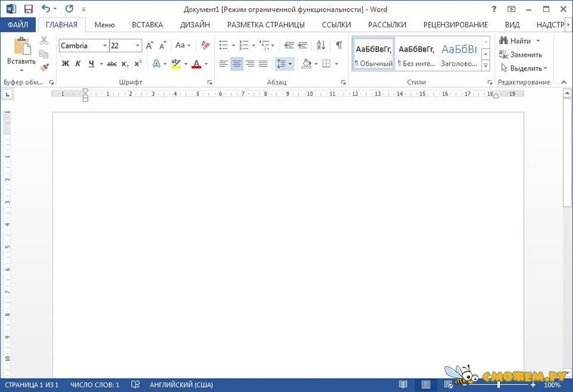The image size is (573, 392).
Task: Open the numbered list dropdown
Action: click(x=253, y=46)
